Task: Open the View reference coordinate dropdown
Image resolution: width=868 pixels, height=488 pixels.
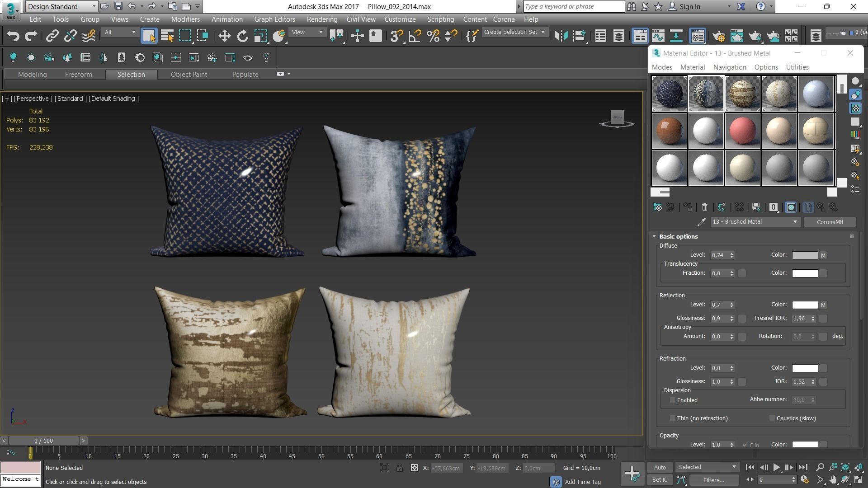Action: [307, 32]
